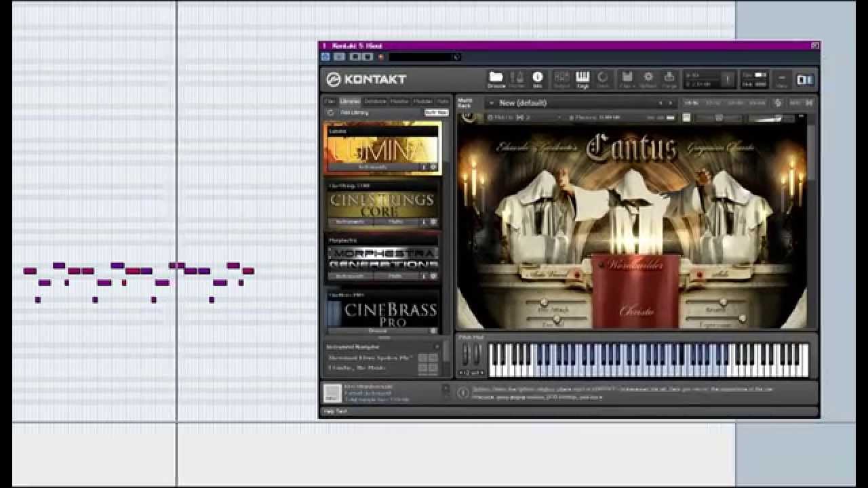Open the Multi Rack preset dropdown arrow
868x488 pixels.
490,103
